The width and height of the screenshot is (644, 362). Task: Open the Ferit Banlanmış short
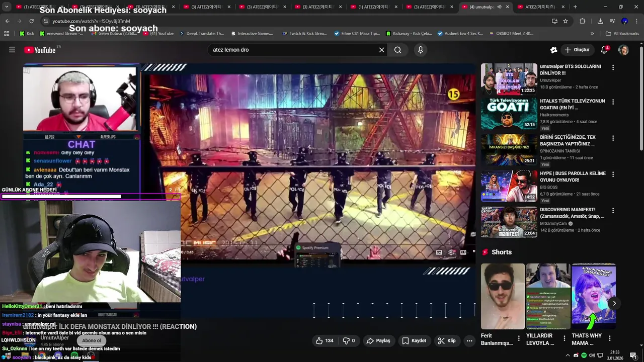(x=503, y=296)
